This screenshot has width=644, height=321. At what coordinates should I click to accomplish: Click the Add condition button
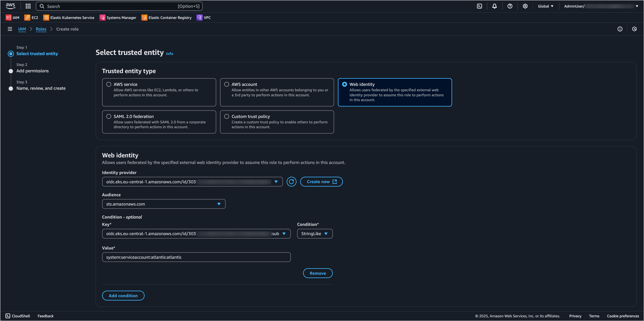(123, 295)
